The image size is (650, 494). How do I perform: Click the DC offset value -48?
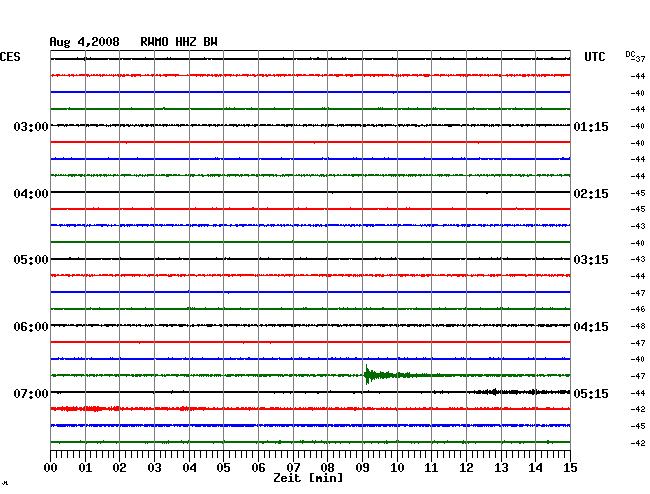point(638,326)
